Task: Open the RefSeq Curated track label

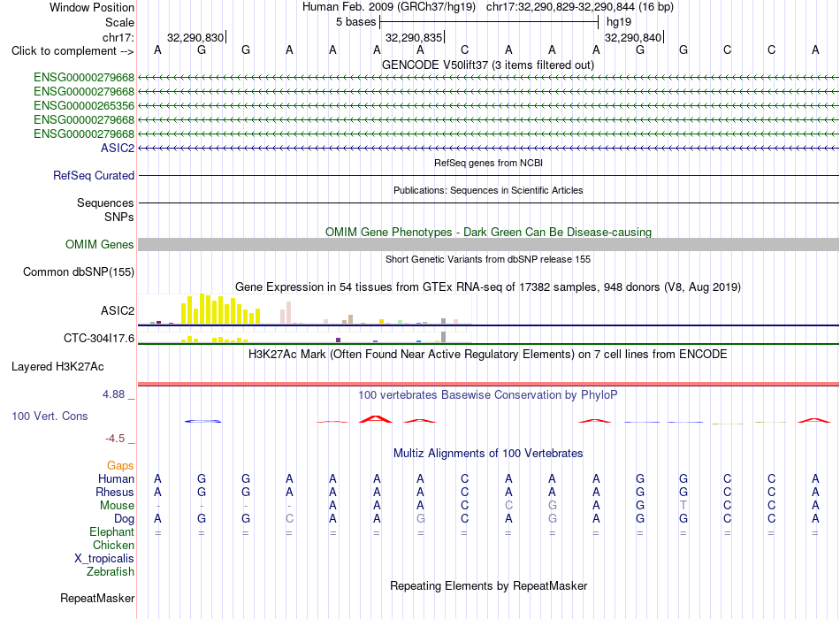Action: coord(94,175)
